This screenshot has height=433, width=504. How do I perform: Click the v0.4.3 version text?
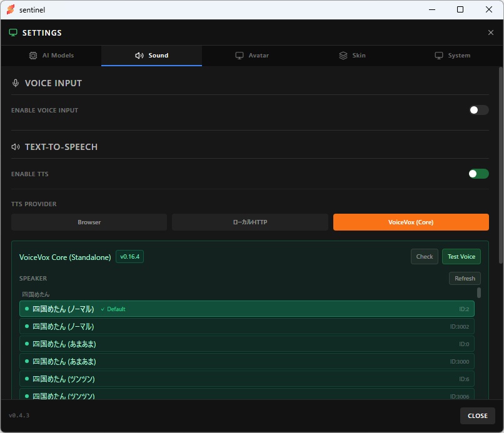(x=19, y=416)
